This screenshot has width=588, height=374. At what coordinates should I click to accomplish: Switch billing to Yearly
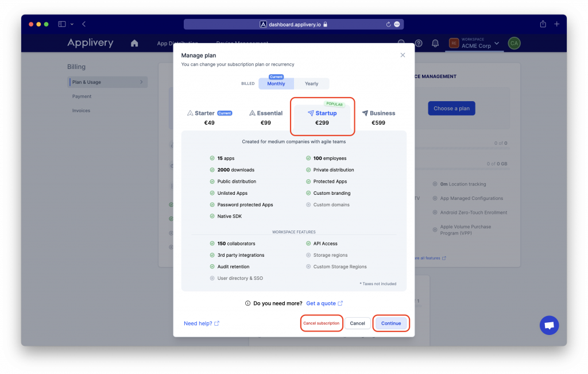311,83
